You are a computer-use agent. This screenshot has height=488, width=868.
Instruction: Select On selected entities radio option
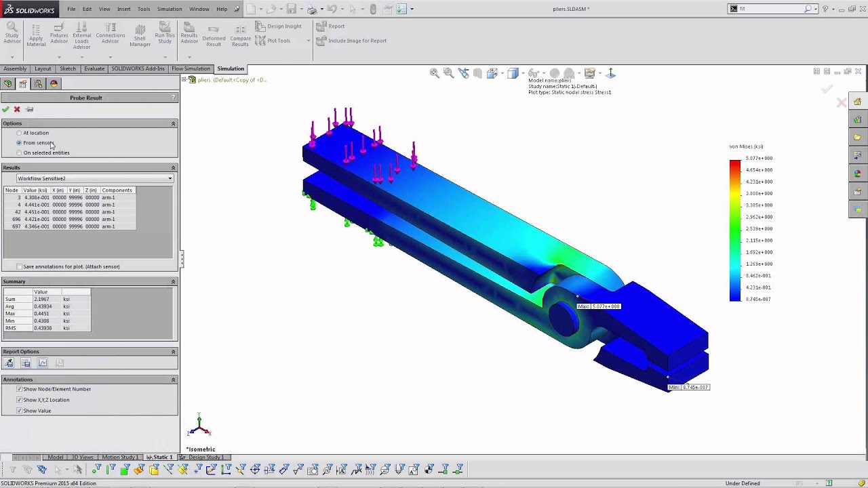(x=19, y=152)
